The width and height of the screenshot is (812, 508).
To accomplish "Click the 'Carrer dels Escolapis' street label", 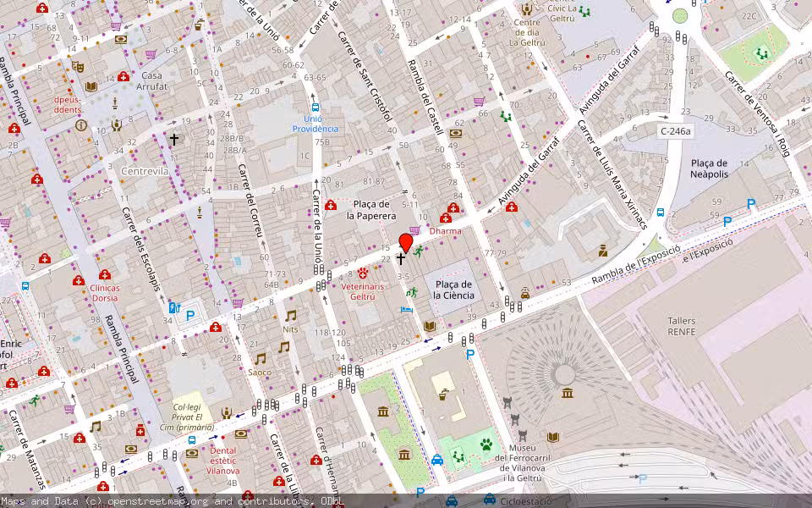I will 141,249.
